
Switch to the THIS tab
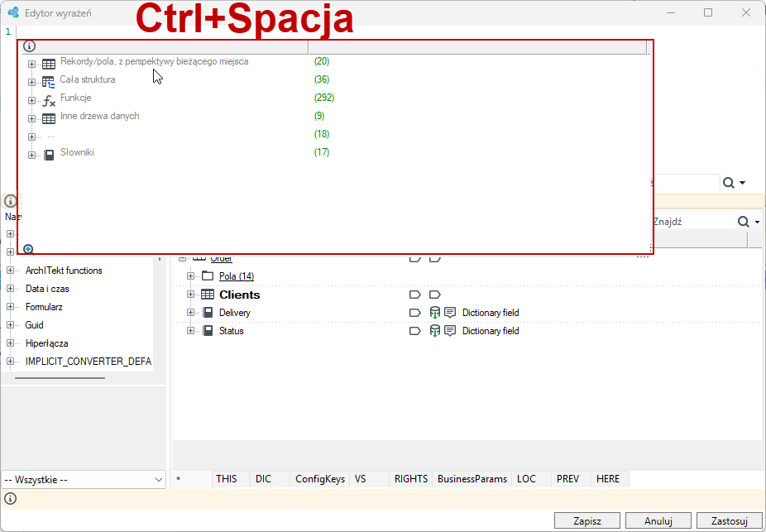click(226, 479)
